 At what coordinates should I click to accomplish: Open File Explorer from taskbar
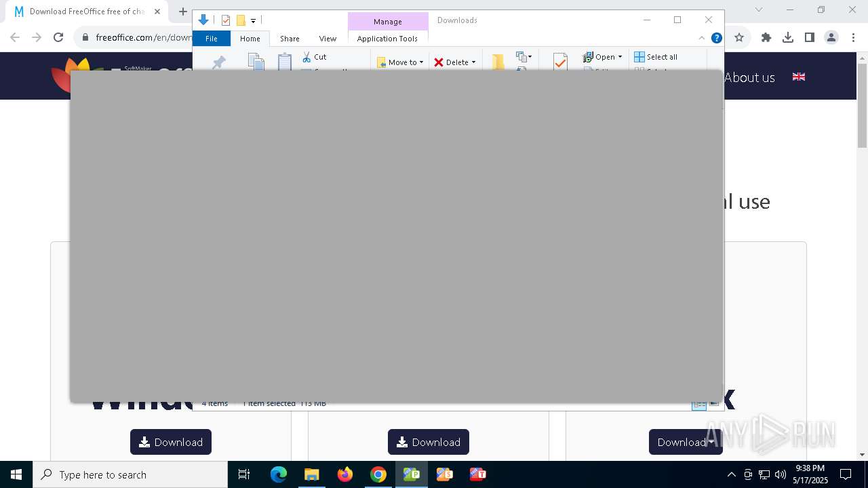312,474
